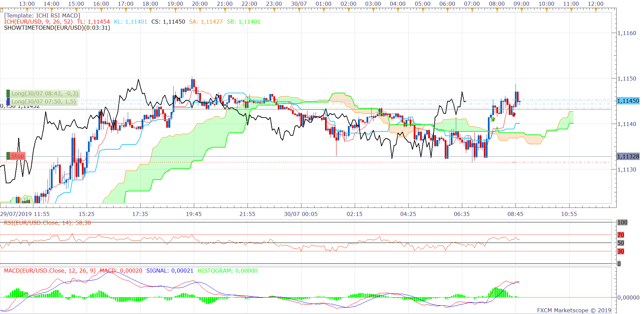Click the green buy arrow marker on the chart

coord(493,119)
